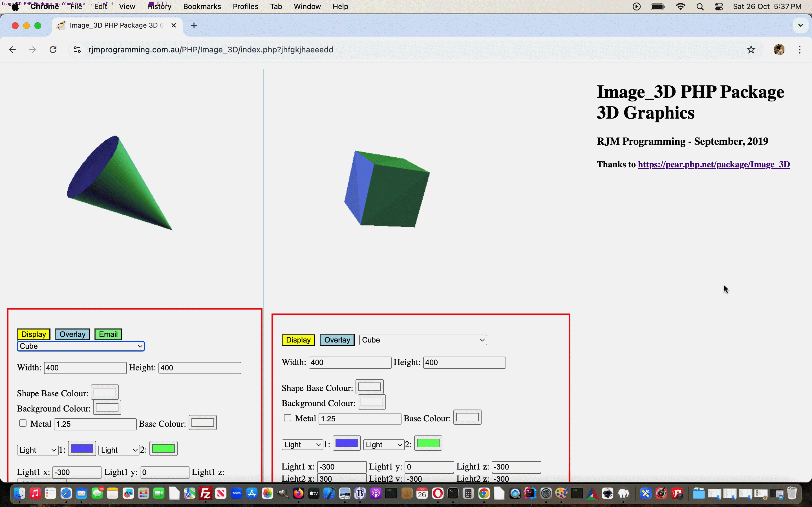This screenshot has width=812, height=507.
Task: Click the Chrome profile avatar icon
Action: 779,50
